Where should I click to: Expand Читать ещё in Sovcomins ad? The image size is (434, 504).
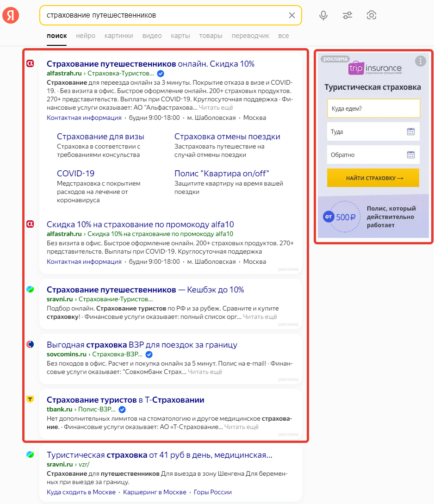tap(205, 372)
